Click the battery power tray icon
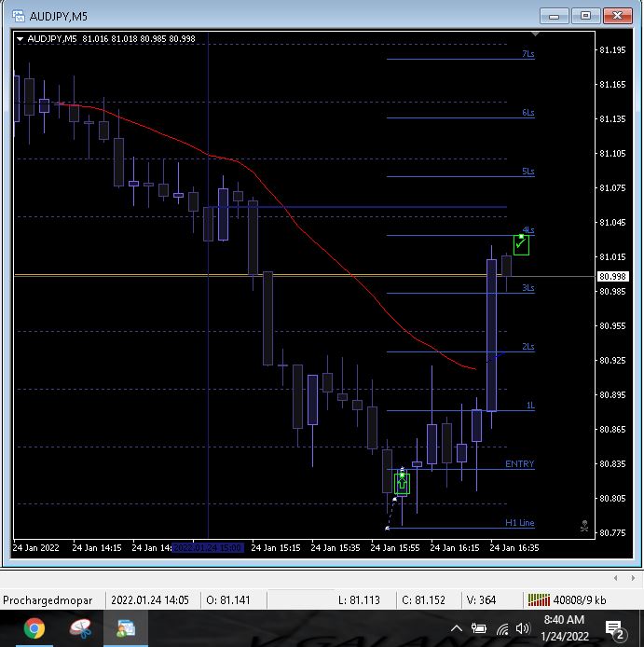Screen dimensions: 644x647 click(478, 628)
